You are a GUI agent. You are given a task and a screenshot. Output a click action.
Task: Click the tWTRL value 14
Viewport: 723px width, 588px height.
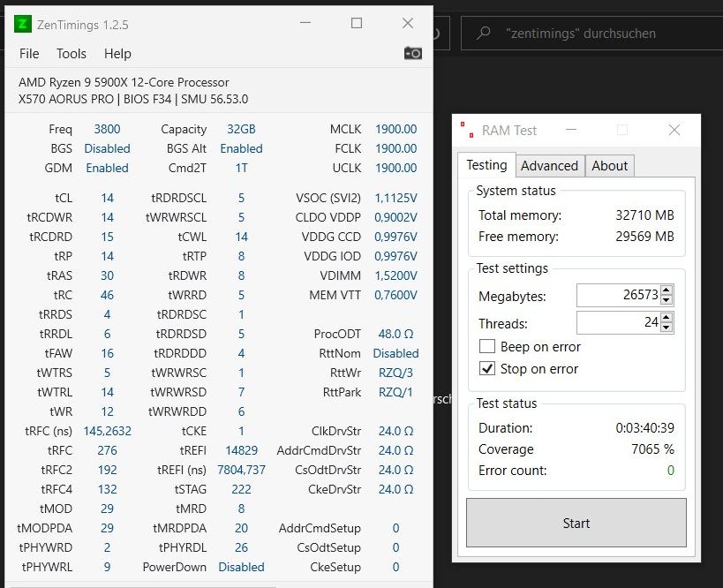107,392
